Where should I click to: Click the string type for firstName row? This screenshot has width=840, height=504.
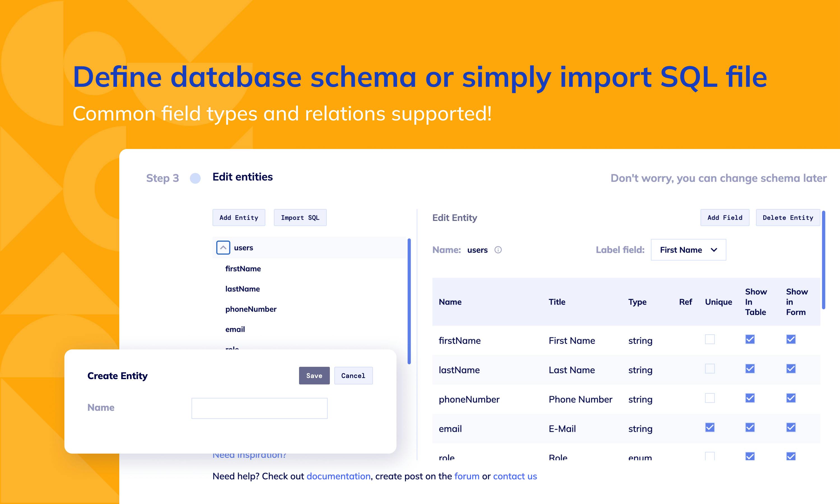pos(640,341)
